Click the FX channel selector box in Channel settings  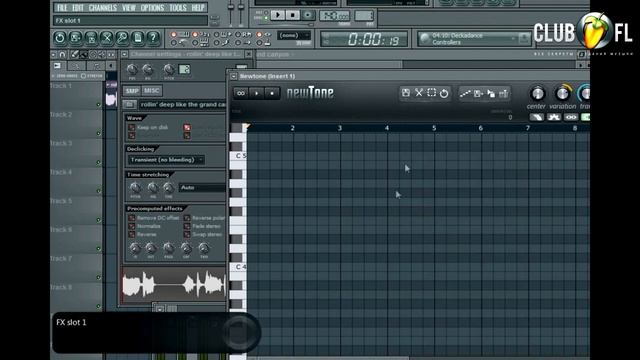[184, 69]
